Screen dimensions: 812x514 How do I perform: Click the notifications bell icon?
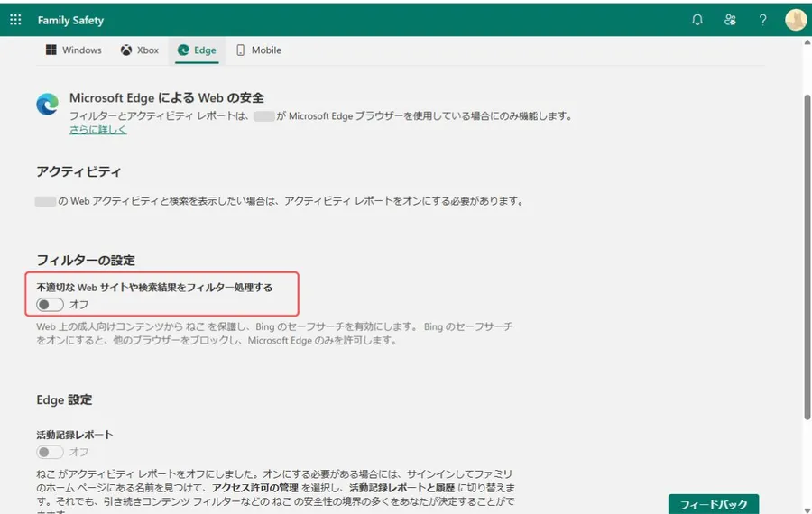697,20
